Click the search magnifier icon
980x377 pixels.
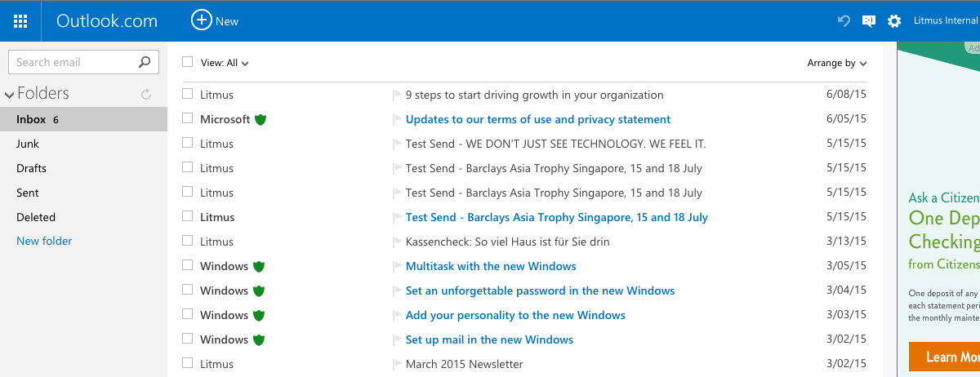point(145,62)
